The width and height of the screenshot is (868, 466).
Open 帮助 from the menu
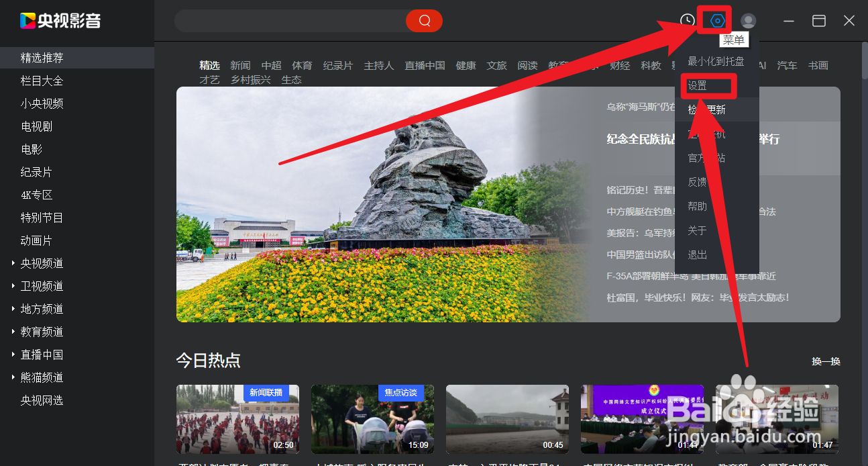[697, 206]
